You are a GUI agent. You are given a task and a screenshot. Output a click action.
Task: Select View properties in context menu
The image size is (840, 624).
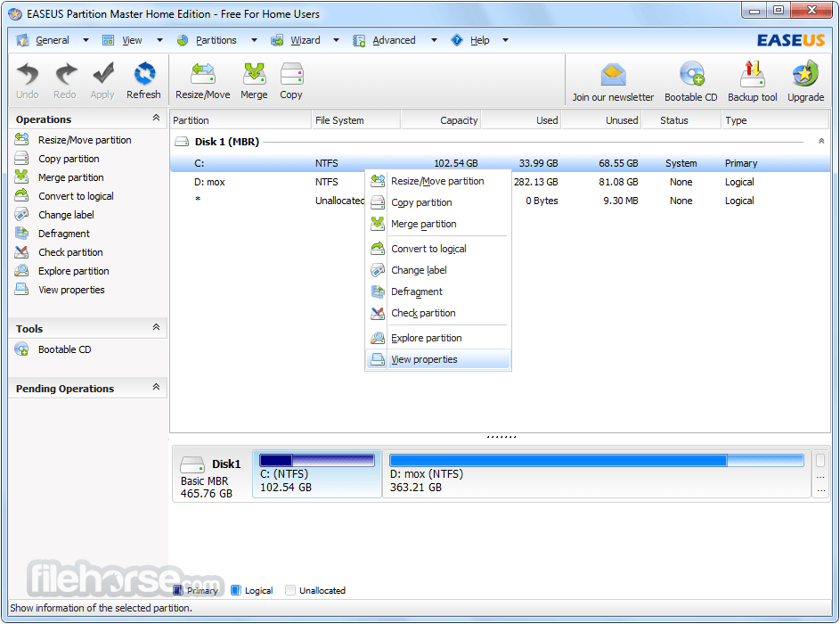coord(438,360)
